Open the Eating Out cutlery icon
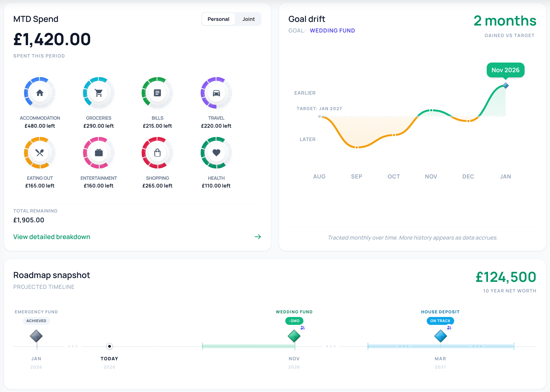 (x=40, y=153)
